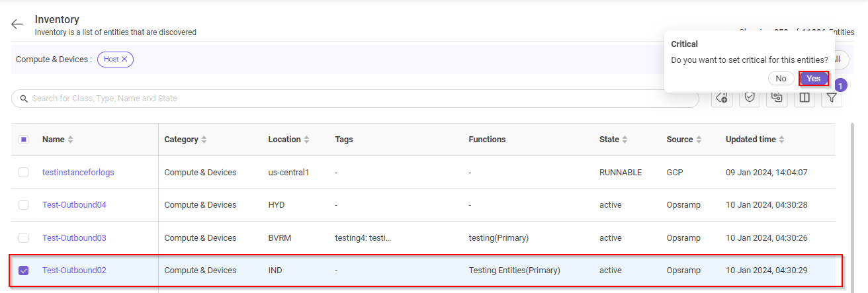This screenshot has width=868, height=293.
Task: Click the magnifier icon in search bar
Action: (x=24, y=99)
